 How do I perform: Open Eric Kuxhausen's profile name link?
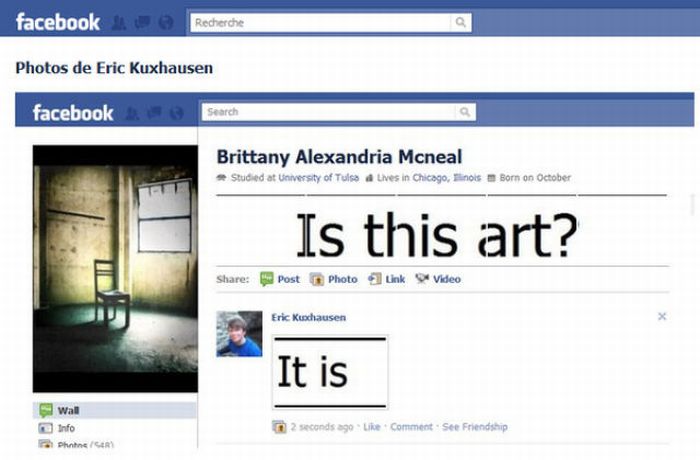308,318
